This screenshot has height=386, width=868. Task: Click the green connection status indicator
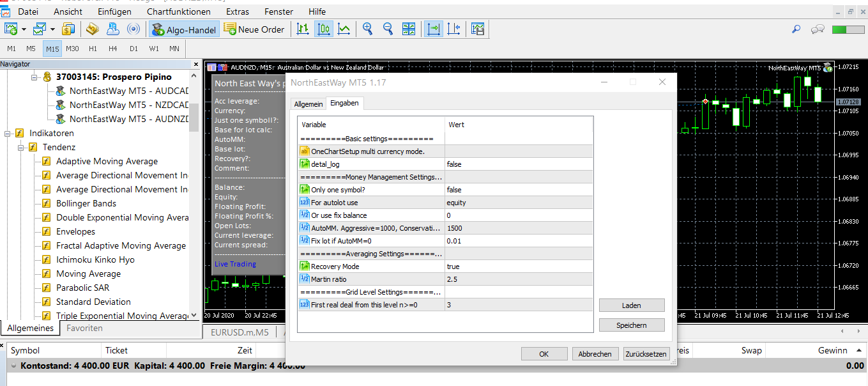pyautogui.click(x=848, y=29)
